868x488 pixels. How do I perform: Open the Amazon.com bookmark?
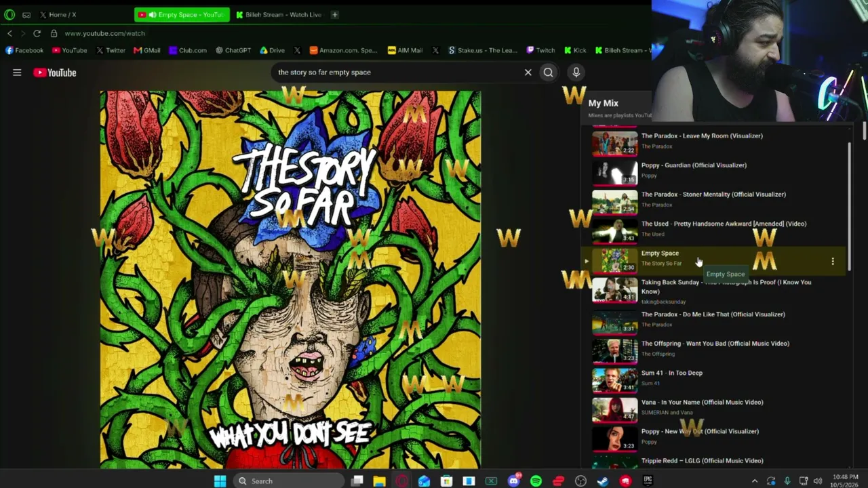(x=343, y=50)
